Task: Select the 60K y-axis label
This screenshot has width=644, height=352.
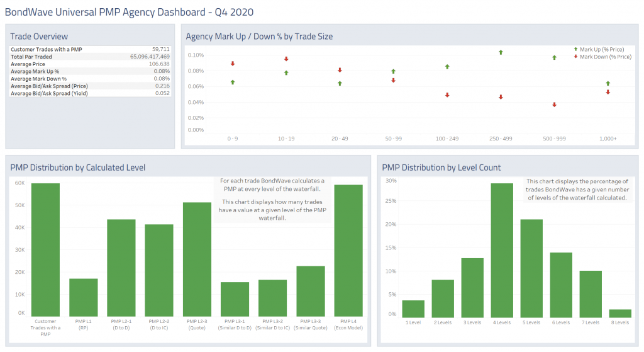Action: [x=19, y=183]
